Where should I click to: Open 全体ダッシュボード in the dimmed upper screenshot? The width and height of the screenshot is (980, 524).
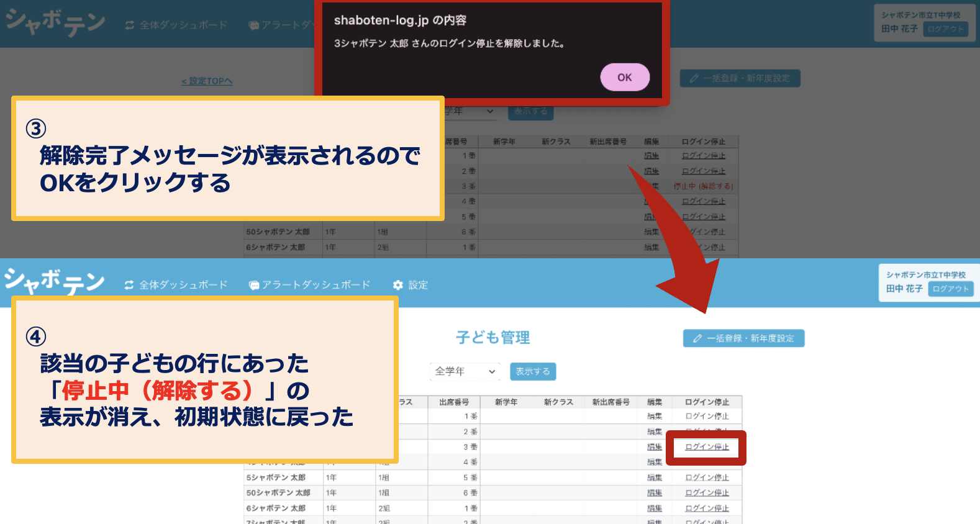coord(176,25)
